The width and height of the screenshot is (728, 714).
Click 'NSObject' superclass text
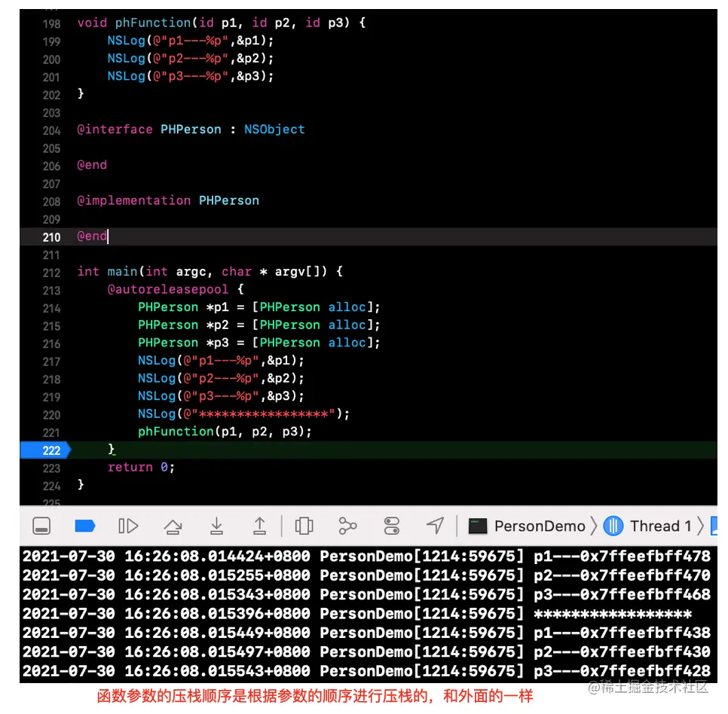[274, 130]
